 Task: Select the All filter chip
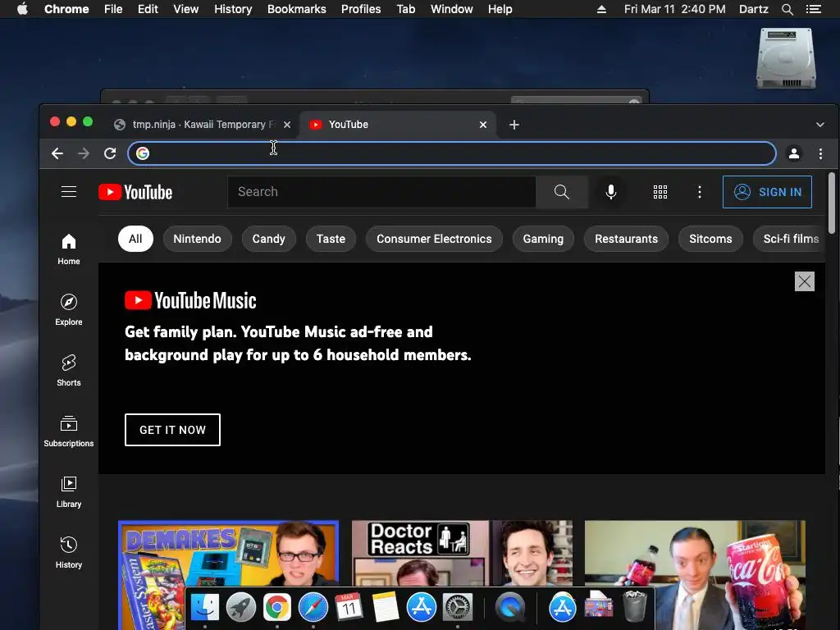(x=135, y=239)
